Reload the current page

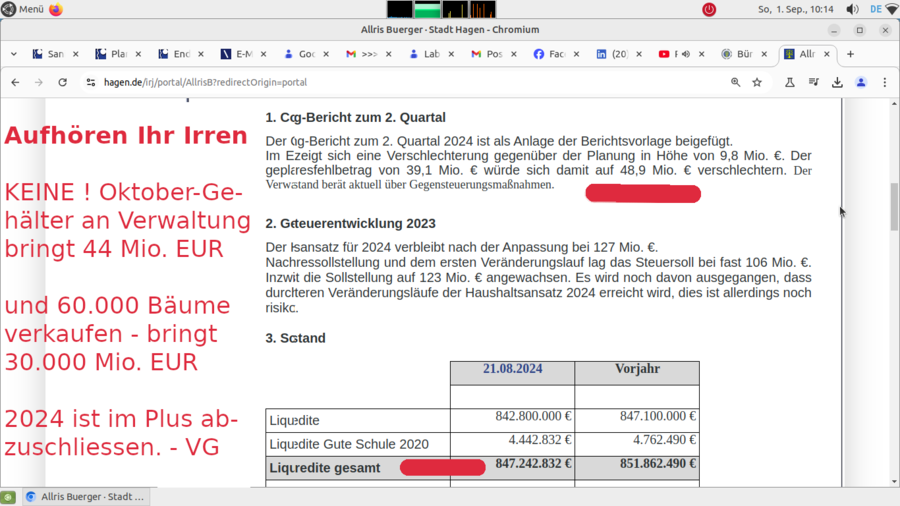click(62, 82)
